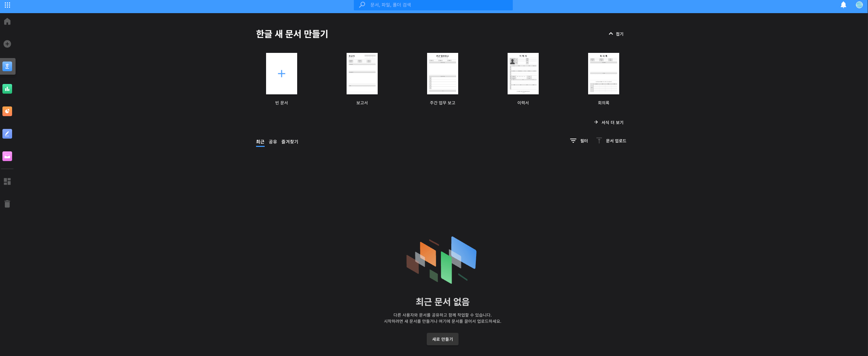Open the notification bell icon
868x356 pixels.
843,5
